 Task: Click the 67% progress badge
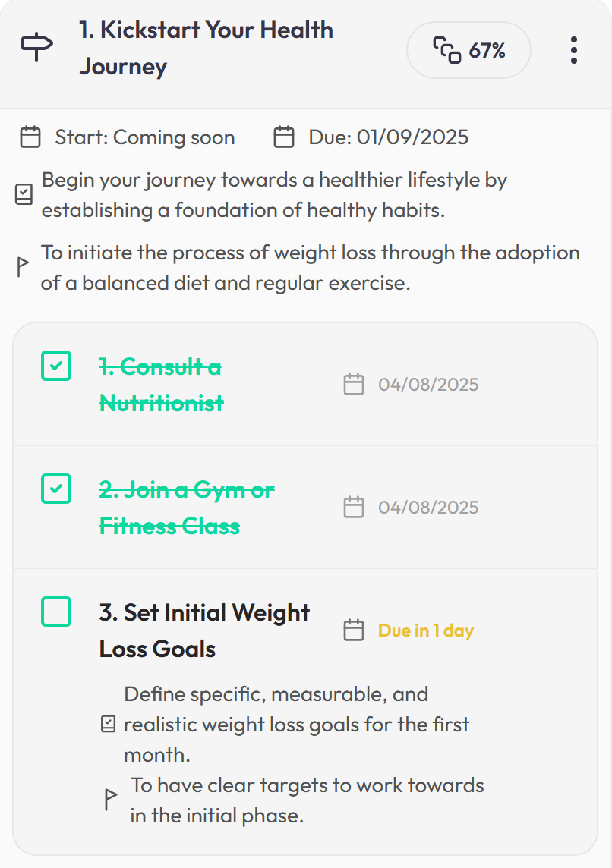[468, 50]
